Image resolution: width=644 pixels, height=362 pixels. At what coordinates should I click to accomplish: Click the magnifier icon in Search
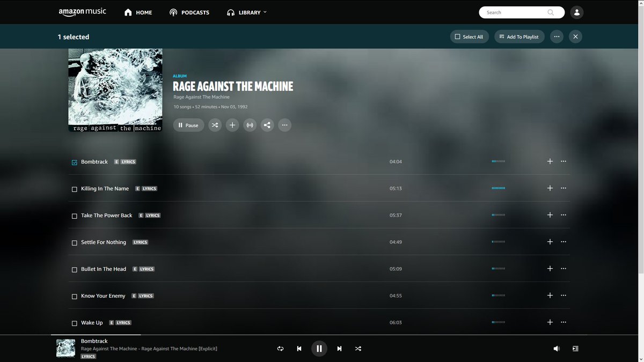point(551,12)
